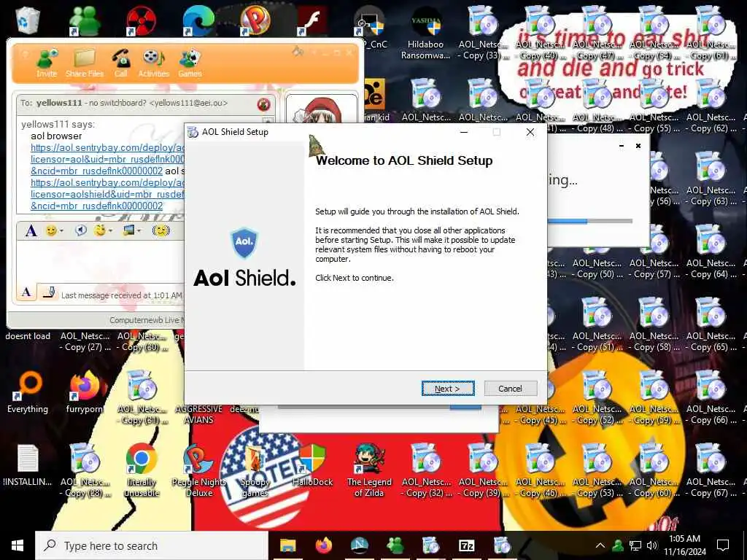The height and width of the screenshot is (560, 747).
Task: Expand the emoticon smiley dropdown arrow
Action: pos(61,231)
